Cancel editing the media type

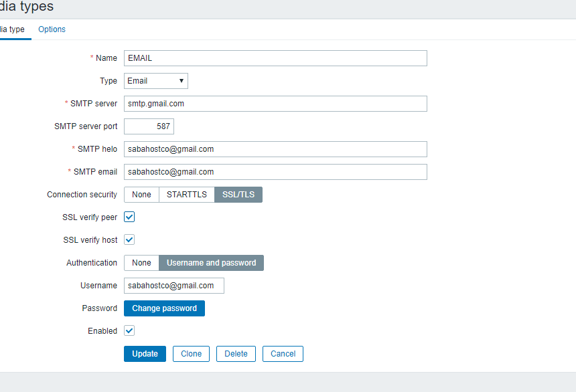point(283,354)
